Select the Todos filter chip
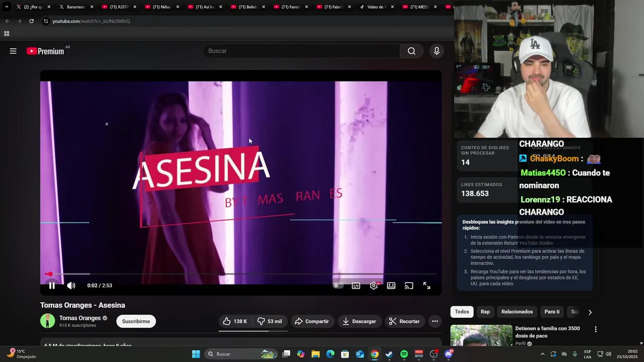The image size is (644, 362). tap(462, 312)
